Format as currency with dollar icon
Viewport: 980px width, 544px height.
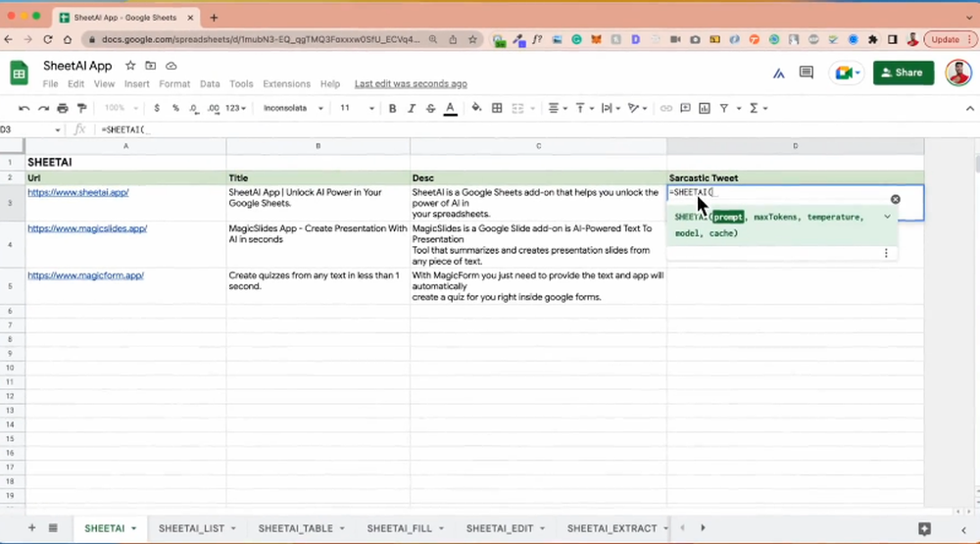156,108
